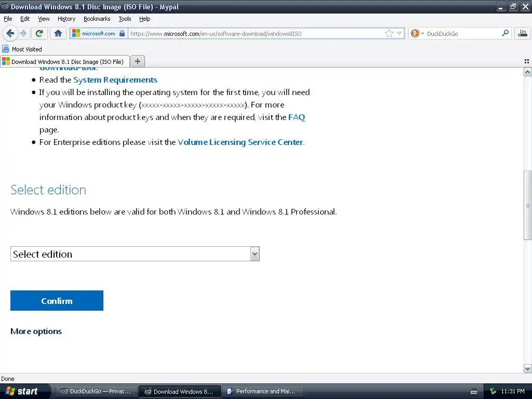Go forward with the Forward arrow button
532x399 pixels.
click(x=23, y=33)
